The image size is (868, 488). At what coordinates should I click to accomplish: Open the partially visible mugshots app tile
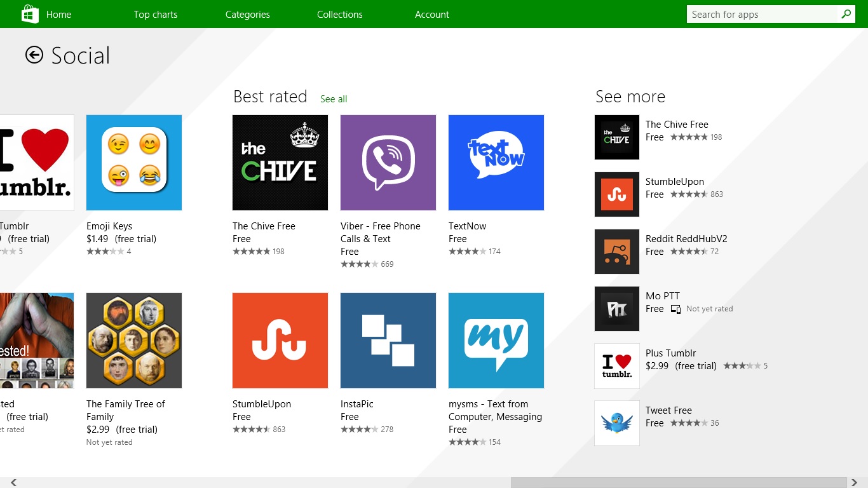pos(37,341)
